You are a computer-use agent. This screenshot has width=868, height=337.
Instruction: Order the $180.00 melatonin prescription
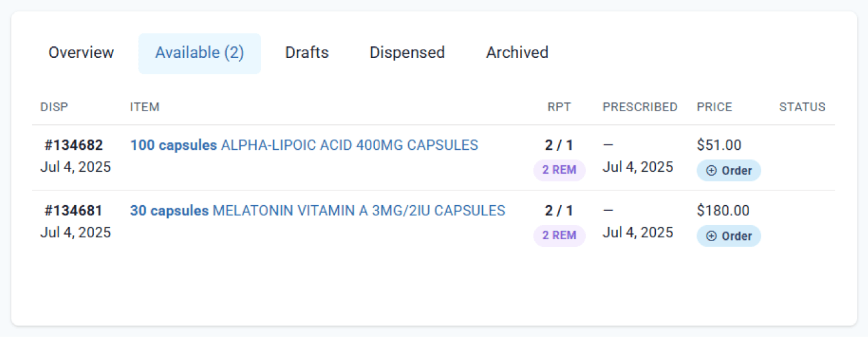click(729, 236)
